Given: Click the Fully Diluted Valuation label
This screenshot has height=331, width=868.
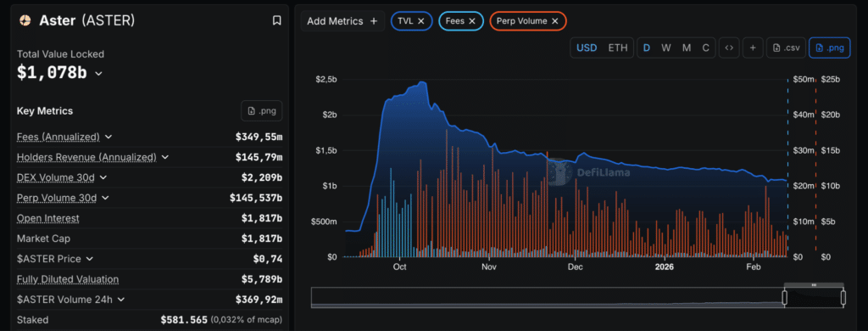Looking at the screenshot, I should pos(68,279).
